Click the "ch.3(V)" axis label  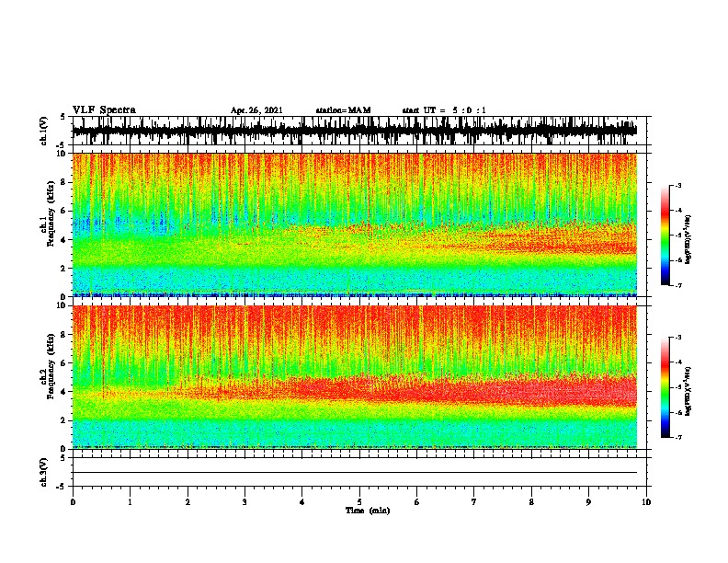click(44, 472)
